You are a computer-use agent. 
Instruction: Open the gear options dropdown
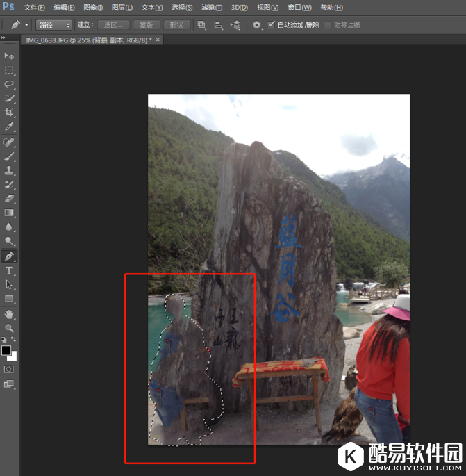(x=258, y=25)
